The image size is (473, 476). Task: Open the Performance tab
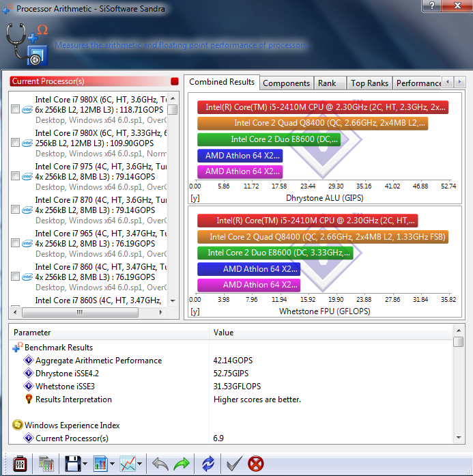pos(417,83)
